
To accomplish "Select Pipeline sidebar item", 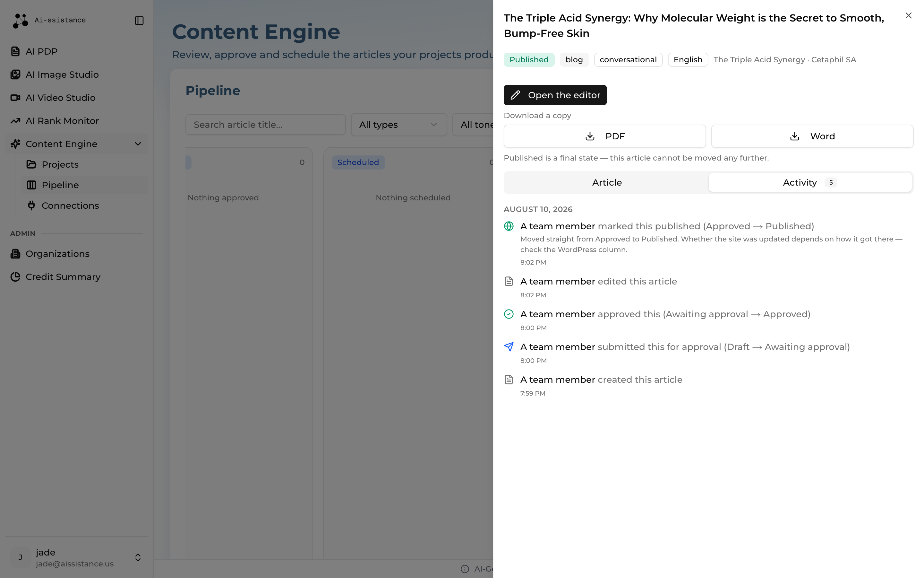I will coord(85,185).
